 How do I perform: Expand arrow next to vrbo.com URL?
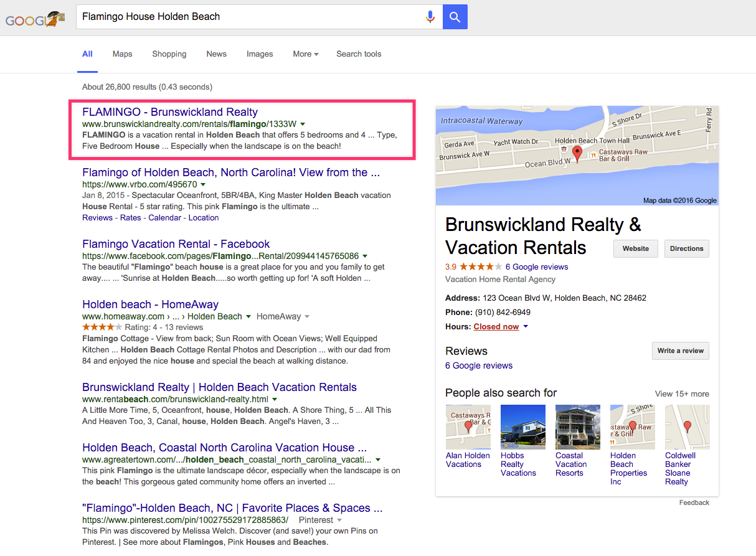(203, 184)
